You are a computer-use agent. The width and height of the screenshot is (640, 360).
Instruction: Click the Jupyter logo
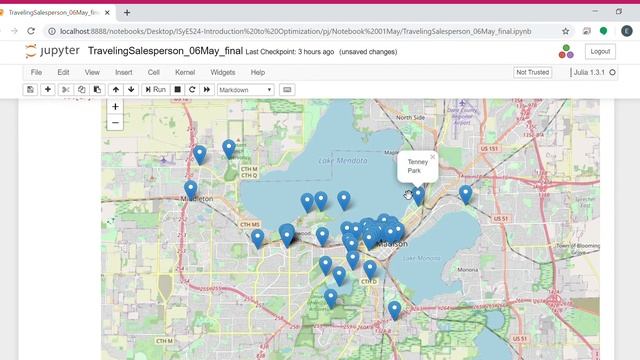[x=52, y=51]
